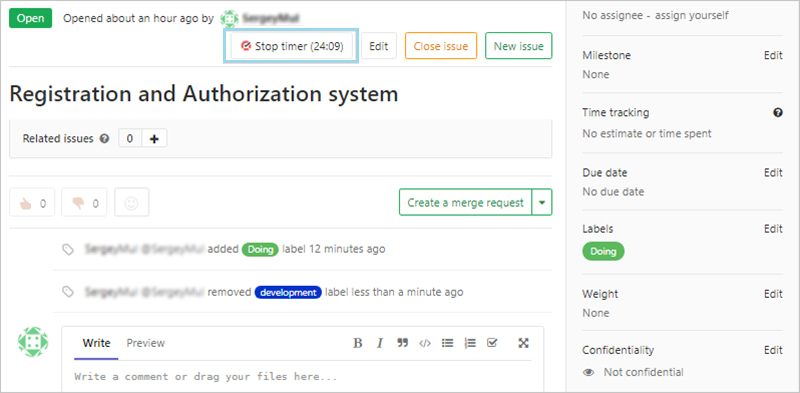Click assign yourself link

pyautogui.click(x=692, y=15)
